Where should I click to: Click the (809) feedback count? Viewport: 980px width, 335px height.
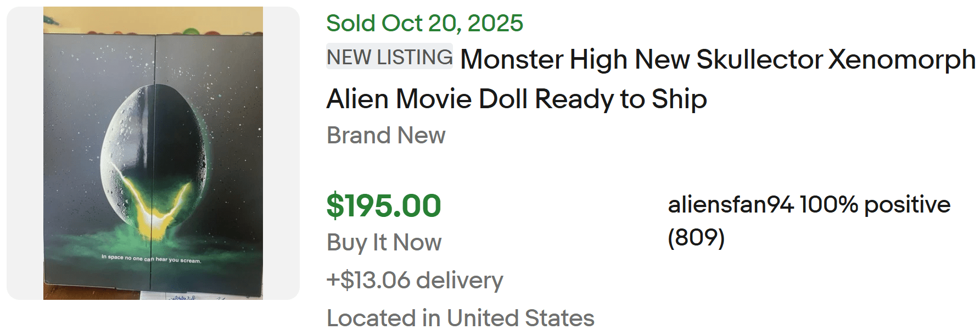coord(696,237)
